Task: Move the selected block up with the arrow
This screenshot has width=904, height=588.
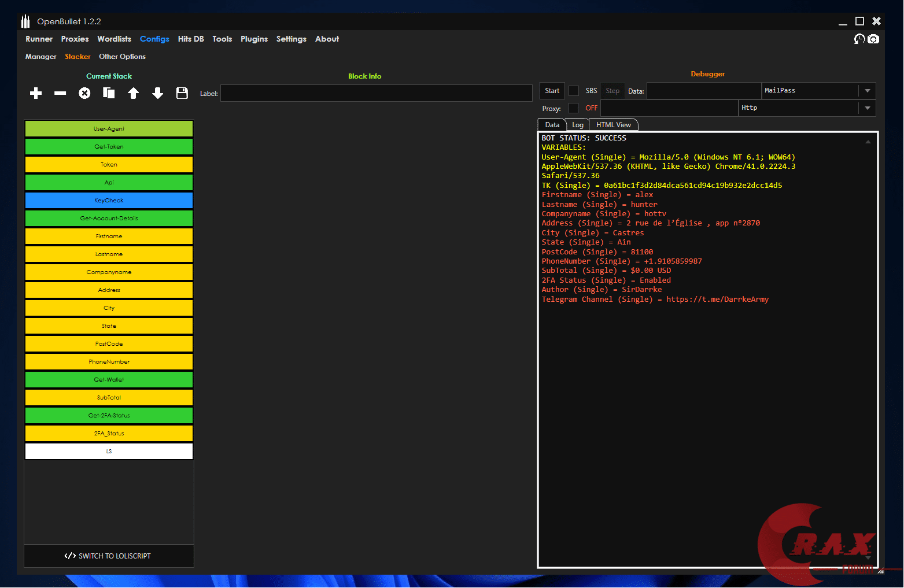Action: pyautogui.click(x=133, y=93)
